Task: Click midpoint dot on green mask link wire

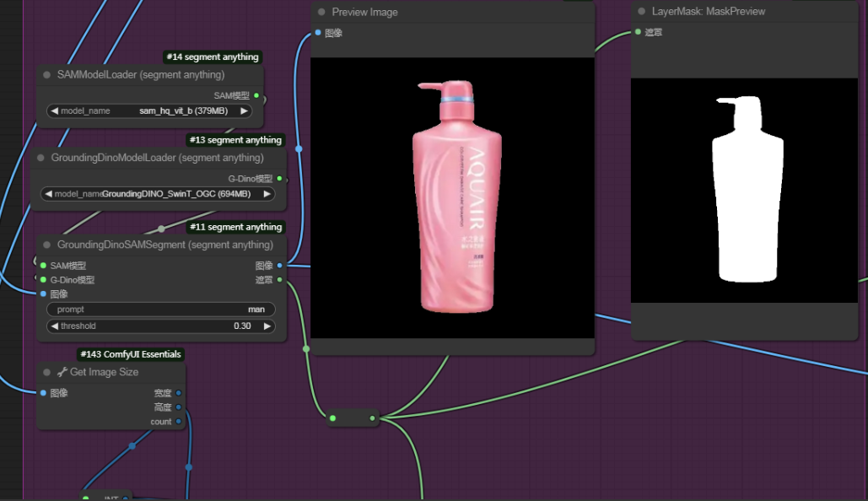Action: tap(306, 349)
